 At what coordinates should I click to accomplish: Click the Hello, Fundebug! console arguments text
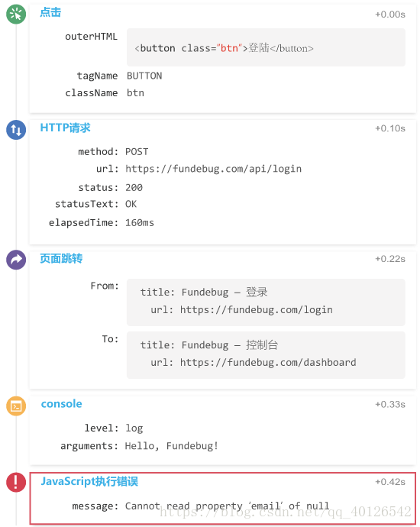(x=172, y=446)
